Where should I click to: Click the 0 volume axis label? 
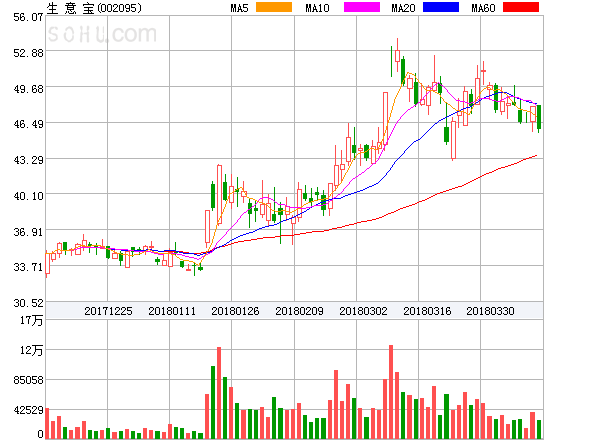pos(40,434)
